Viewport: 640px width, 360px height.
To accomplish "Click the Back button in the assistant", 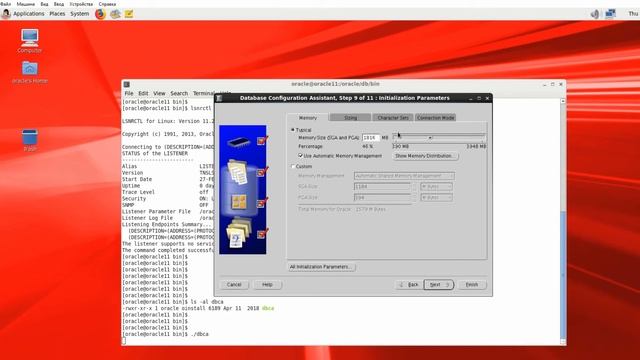I will click(409, 284).
